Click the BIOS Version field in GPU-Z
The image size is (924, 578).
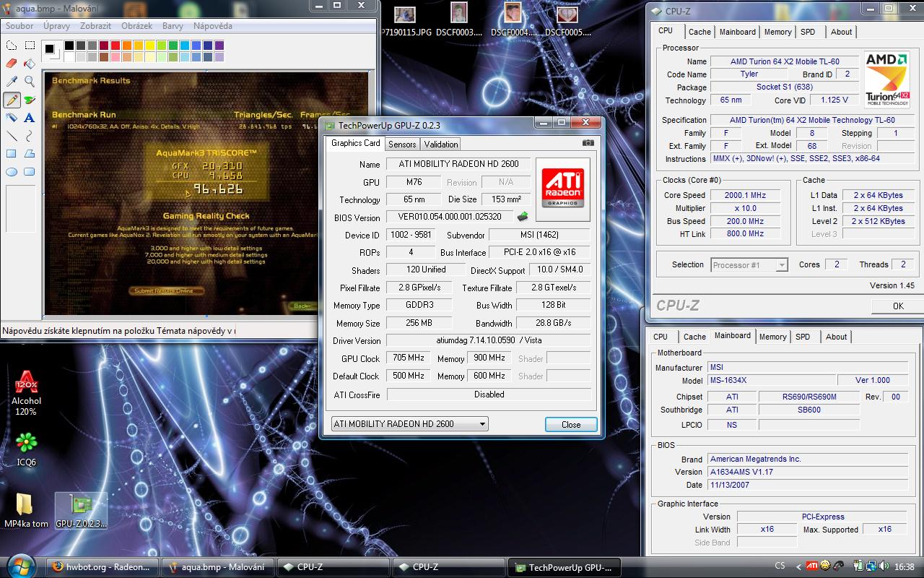[x=450, y=217]
